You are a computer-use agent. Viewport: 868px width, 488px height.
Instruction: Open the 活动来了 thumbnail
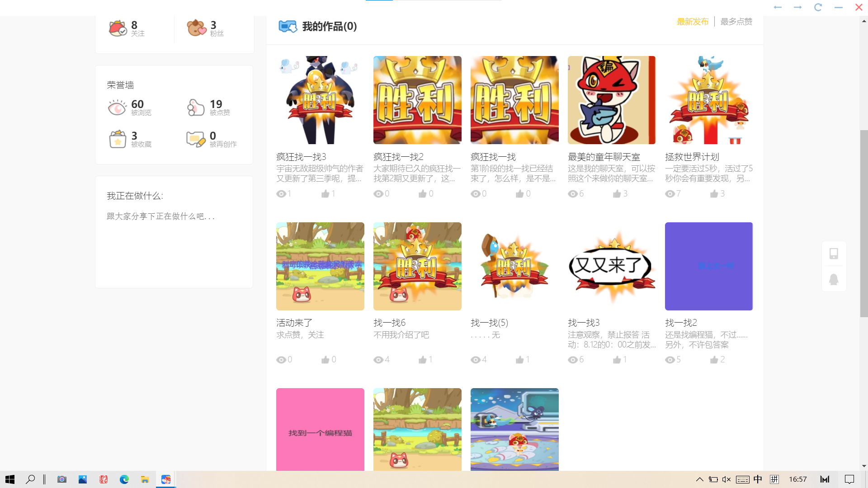[x=320, y=266]
